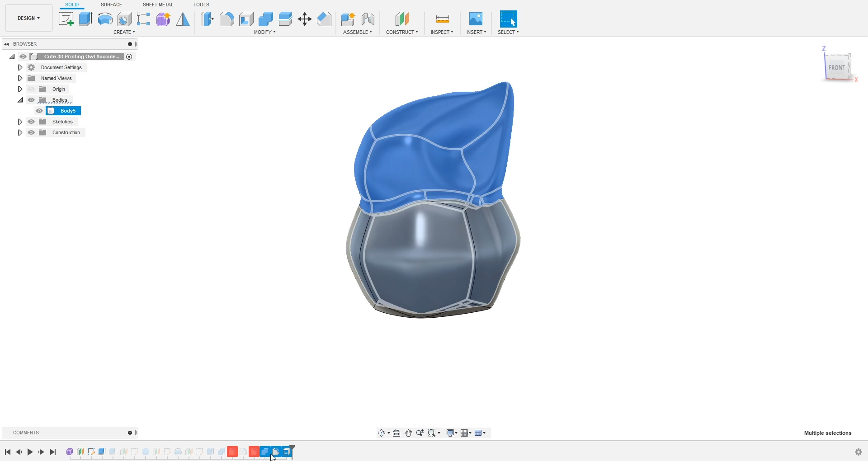Open the Inspect menu
This screenshot has height=461, width=868.
tap(442, 32)
